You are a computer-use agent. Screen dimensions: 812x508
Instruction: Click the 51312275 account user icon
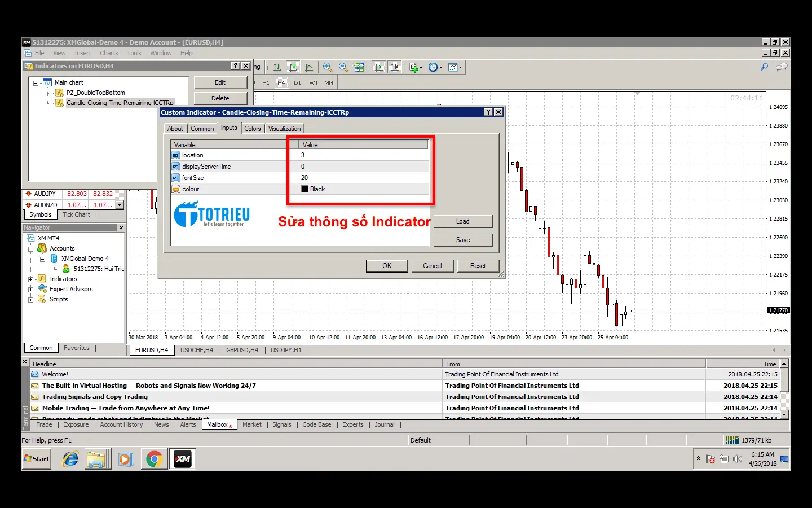(x=67, y=269)
